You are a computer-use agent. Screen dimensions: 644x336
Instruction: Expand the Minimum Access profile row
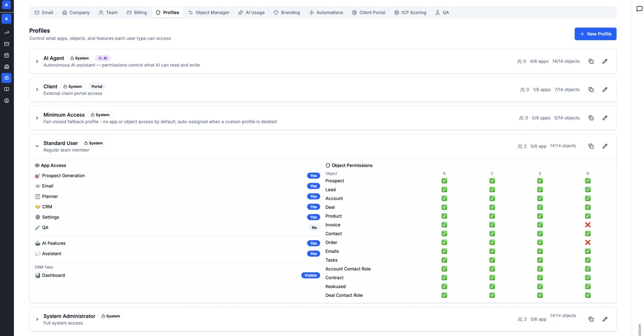click(37, 118)
